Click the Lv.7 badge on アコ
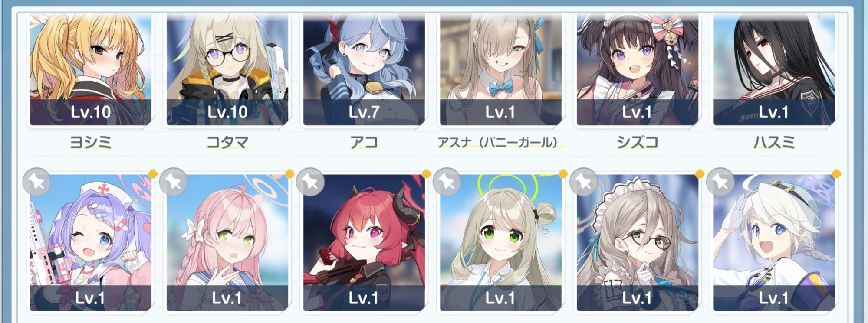 click(x=364, y=112)
